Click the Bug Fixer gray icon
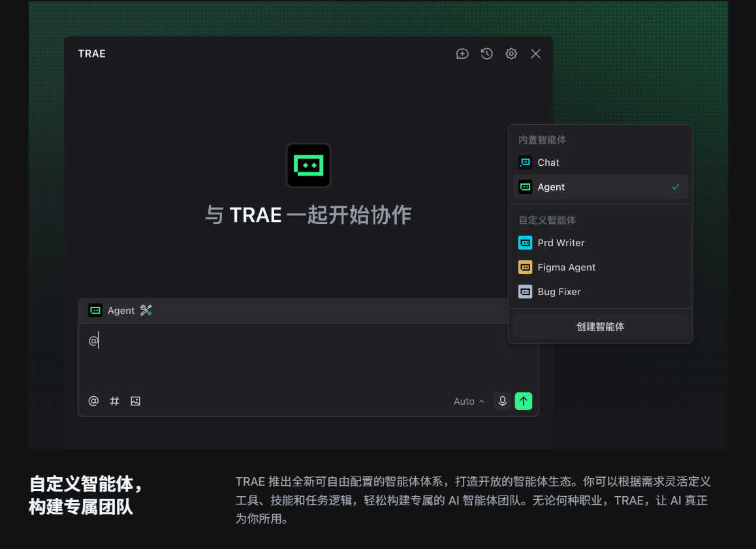 point(525,292)
